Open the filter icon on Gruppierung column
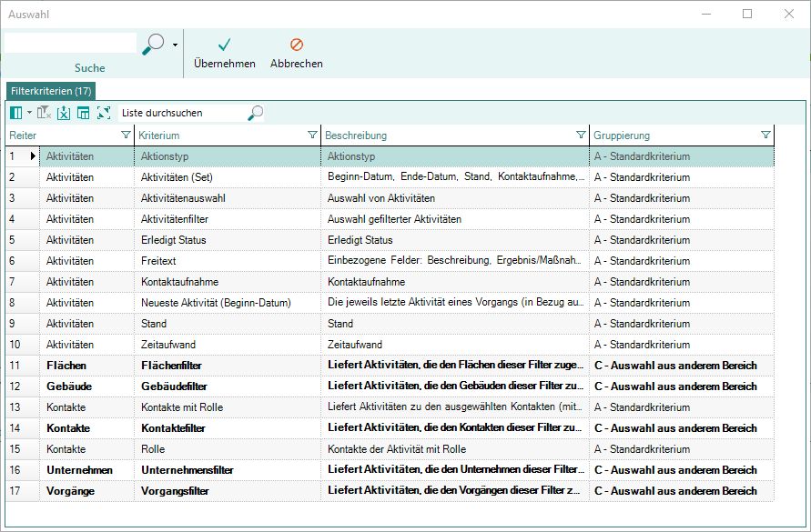The height and width of the screenshot is (532, 811). click(x=766, y=135)
